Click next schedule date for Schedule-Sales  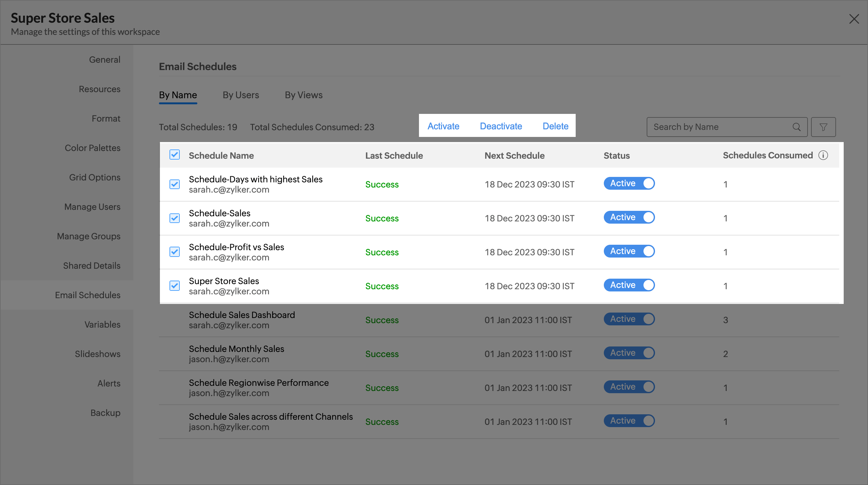pos(529,219)
